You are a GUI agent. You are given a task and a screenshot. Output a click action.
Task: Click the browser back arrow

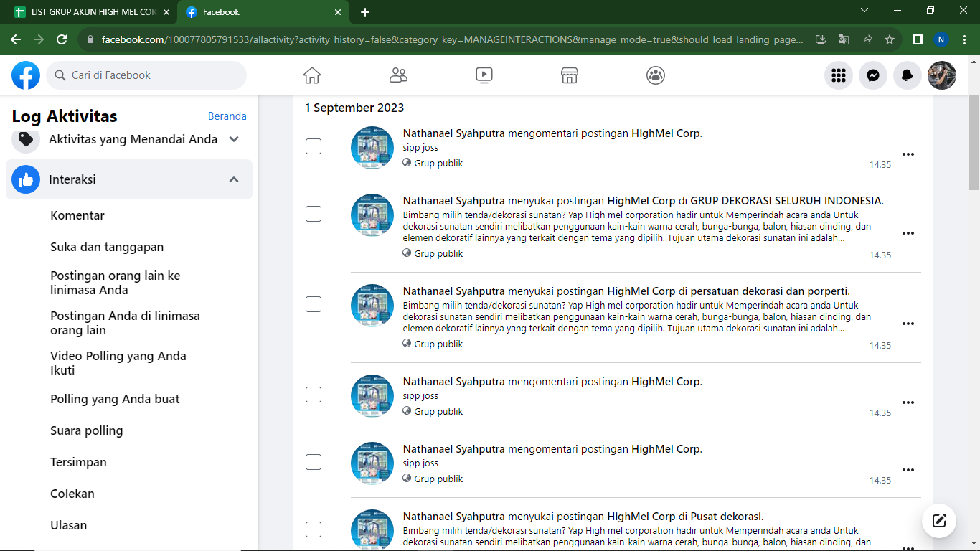(16, 39)
